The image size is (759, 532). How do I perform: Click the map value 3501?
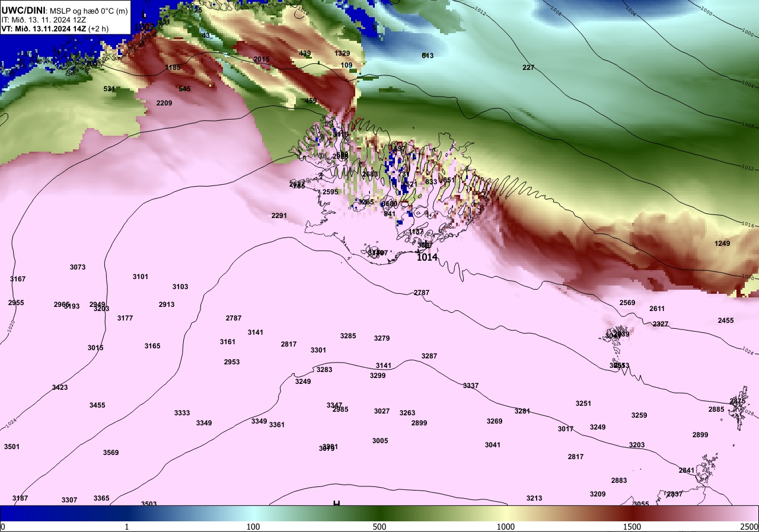coord(12,447)
